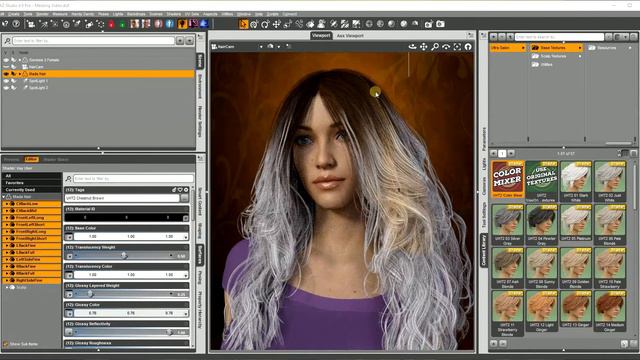Click the Use Original Textures thumbnail
Screen dimensions: 640x360
coord(541,181)
